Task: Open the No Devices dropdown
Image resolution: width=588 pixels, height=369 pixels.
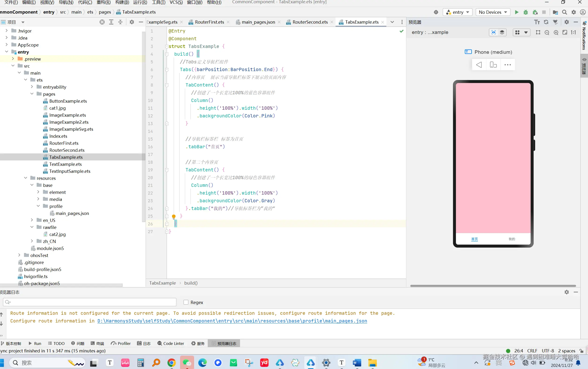Action: click(x=493, y=12)
